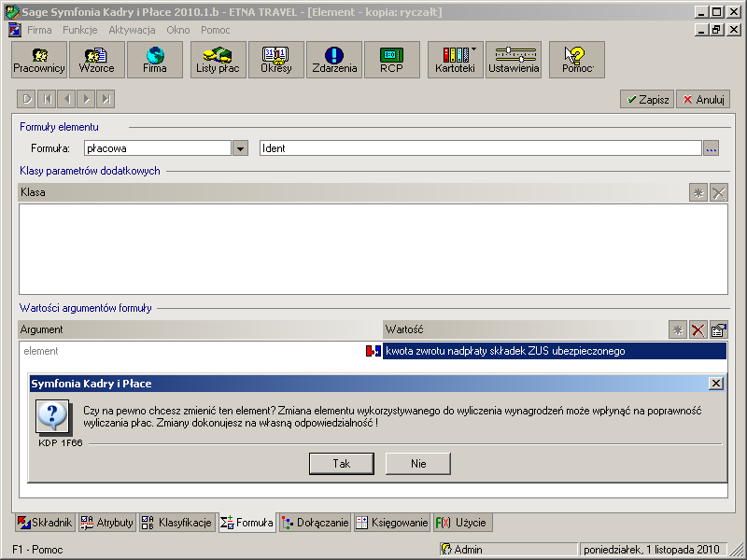The width and height of the screenshot is (747, 560).
Task: Click the new record navigation button
Action: click(x=26, y=99)
